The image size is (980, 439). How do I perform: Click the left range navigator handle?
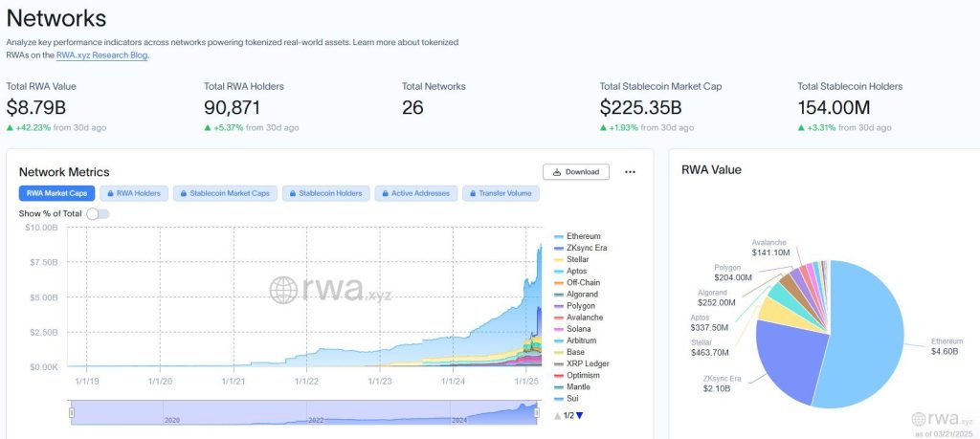[x=71, y=413]
